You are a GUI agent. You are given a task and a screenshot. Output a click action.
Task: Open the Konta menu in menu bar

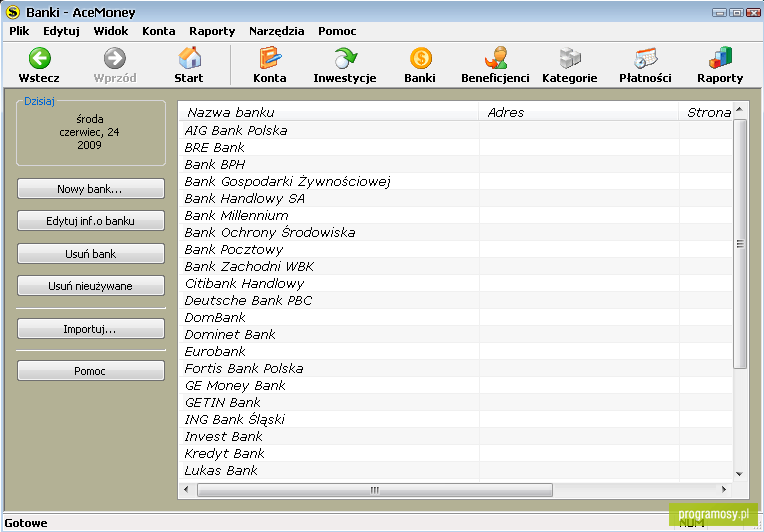[x=159, y=31]
